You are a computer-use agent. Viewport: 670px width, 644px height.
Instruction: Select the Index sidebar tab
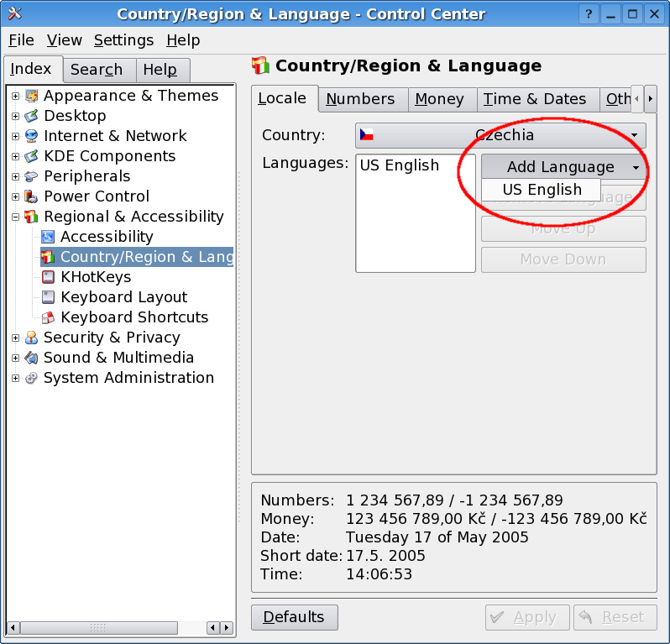point(34,69)
